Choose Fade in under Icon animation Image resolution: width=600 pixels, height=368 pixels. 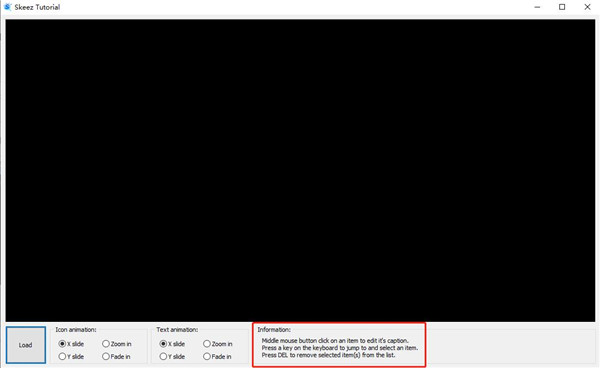(116, 356)
